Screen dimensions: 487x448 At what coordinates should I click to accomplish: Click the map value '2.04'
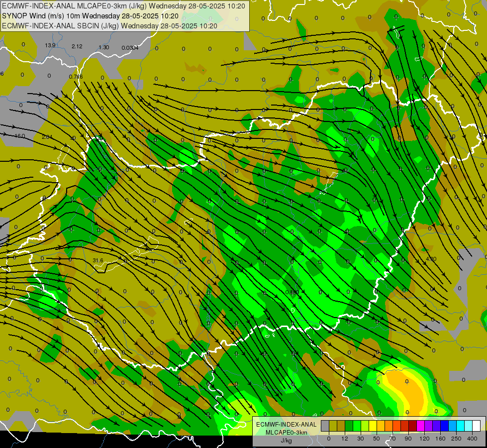click(x=47, y=137)
